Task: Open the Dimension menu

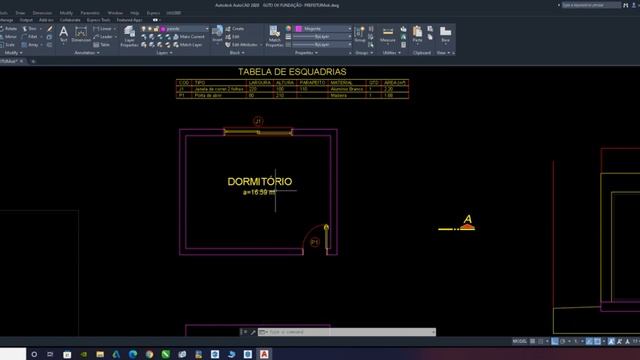Action: [42, 13]
